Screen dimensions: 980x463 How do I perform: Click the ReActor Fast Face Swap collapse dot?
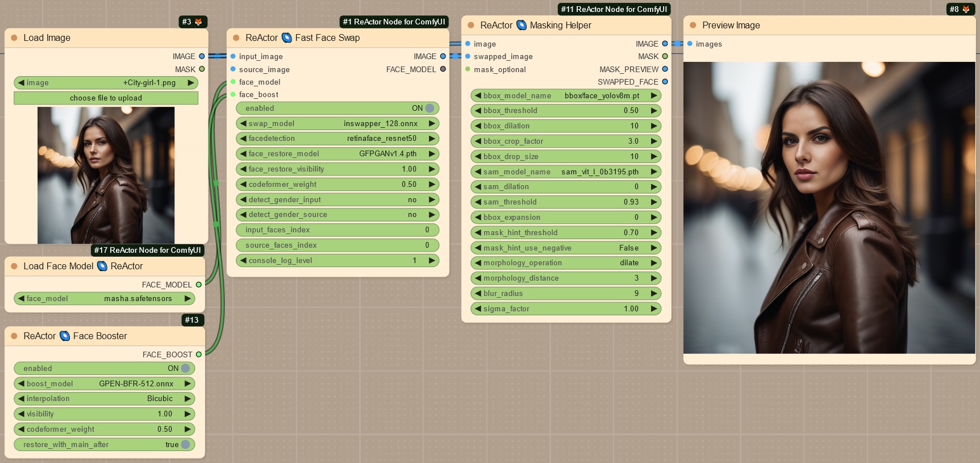pyautogui.click(x=236, y=38)
